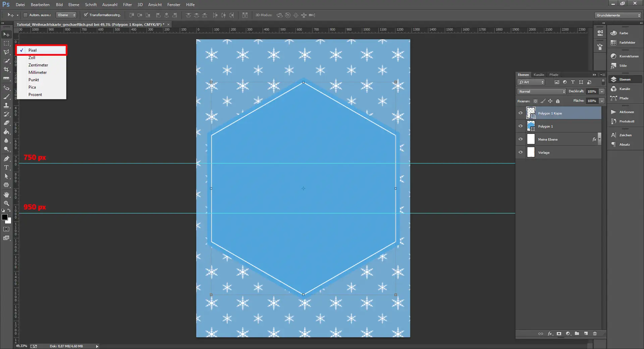Select the Move tool

pos(6,34)
